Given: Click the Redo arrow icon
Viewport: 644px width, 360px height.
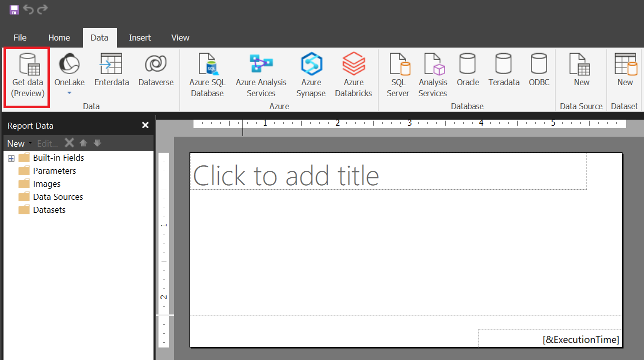Looking at the screenshot, I should click(x=42, y=10).
